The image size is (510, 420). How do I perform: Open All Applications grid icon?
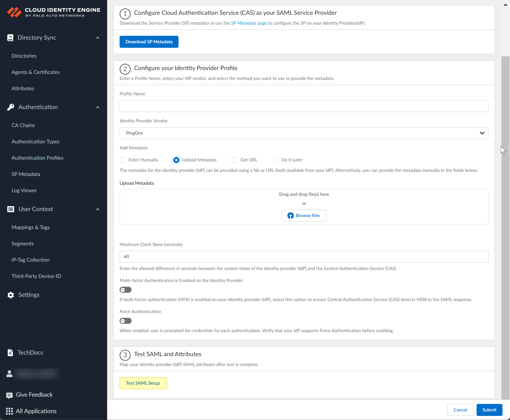click(9, 411)
